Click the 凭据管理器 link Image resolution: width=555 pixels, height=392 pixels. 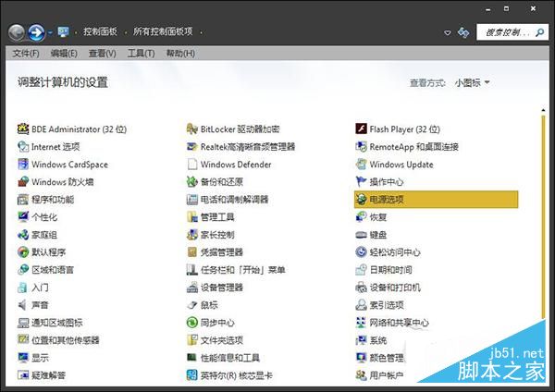tap(222, 252)
